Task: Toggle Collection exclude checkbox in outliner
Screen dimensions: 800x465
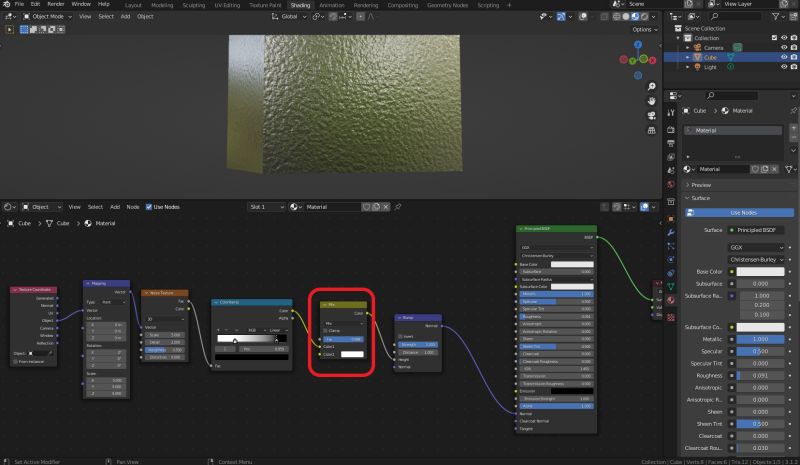Action: coord(774,38)
